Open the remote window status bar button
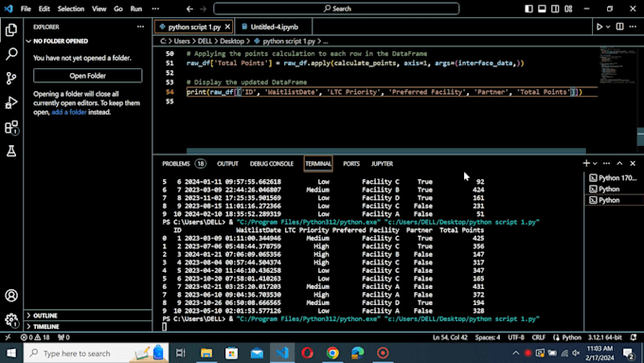This screenshot has width=644, height=363. point(8,337)
